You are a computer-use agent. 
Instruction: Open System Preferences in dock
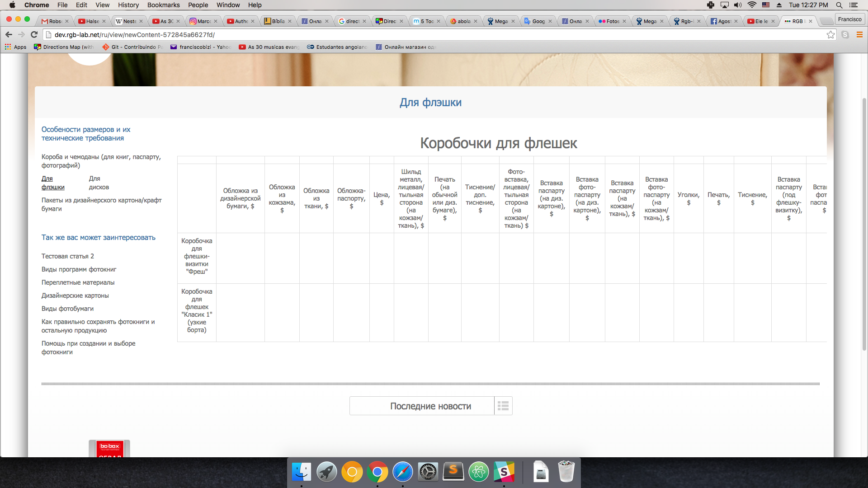click(x=428, y=472)
